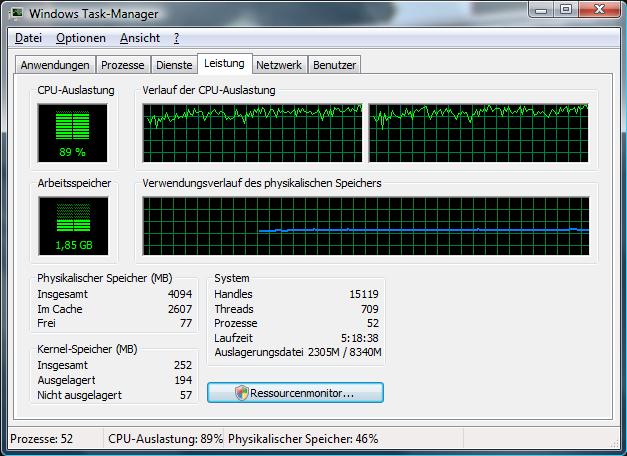Switch to the Benutzer tab
Screen dimensions: 627x456
(x=334, y=65)
